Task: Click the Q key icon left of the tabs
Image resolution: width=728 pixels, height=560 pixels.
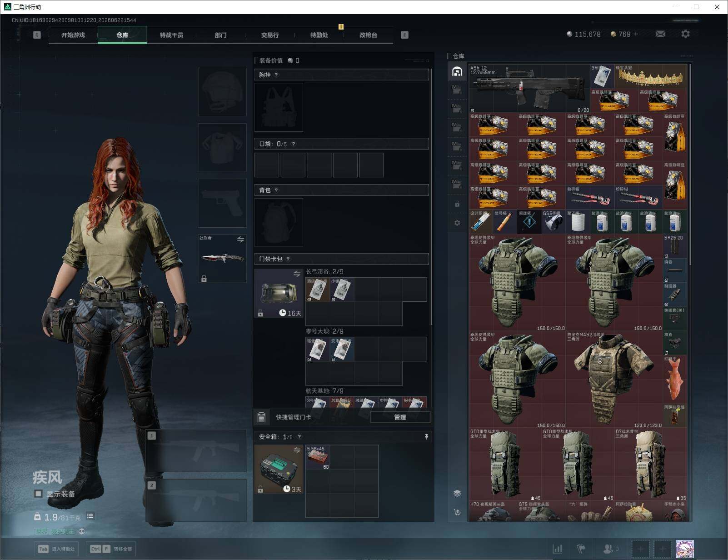Action: [x=37, y=35]
